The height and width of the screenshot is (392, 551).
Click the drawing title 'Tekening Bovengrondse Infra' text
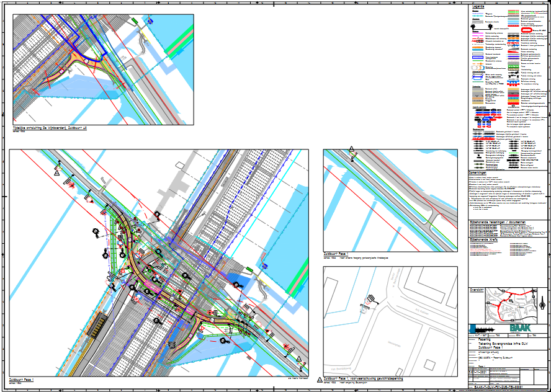[x=502, y=344]
